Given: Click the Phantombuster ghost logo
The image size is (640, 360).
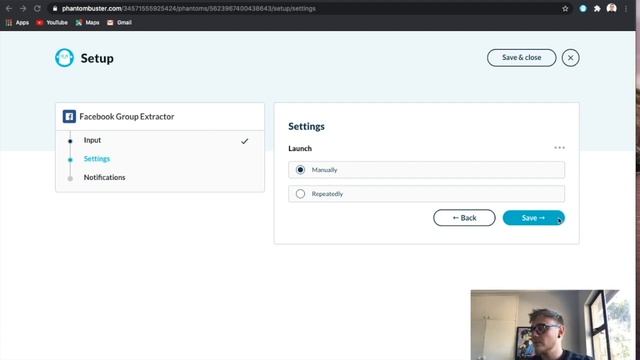Looking at the screenshot, I should pyautogui.click(x=64, y=58).
